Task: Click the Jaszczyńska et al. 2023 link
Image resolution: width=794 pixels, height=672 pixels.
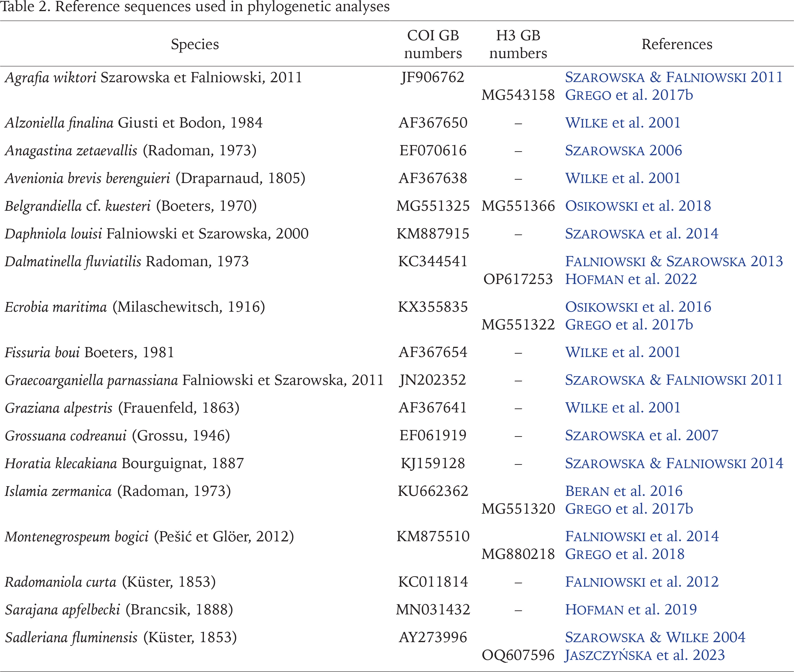Action: 645,655
